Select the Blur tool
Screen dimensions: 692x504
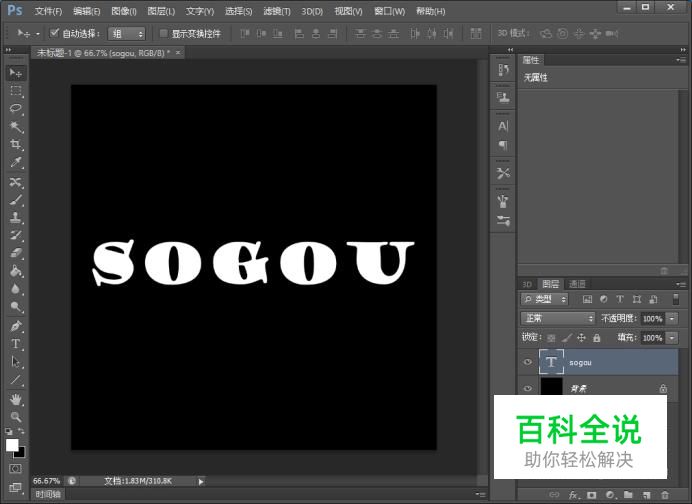pos(16,289)
